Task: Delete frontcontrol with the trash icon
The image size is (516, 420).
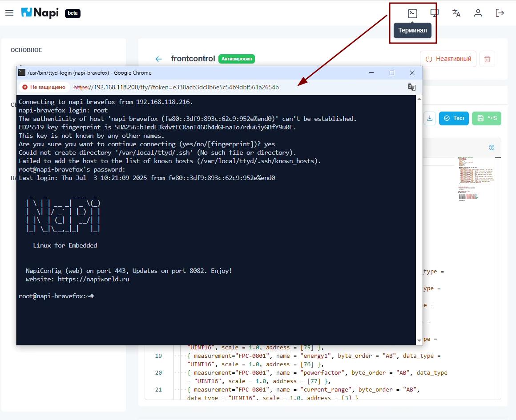Action: point(487,59)
